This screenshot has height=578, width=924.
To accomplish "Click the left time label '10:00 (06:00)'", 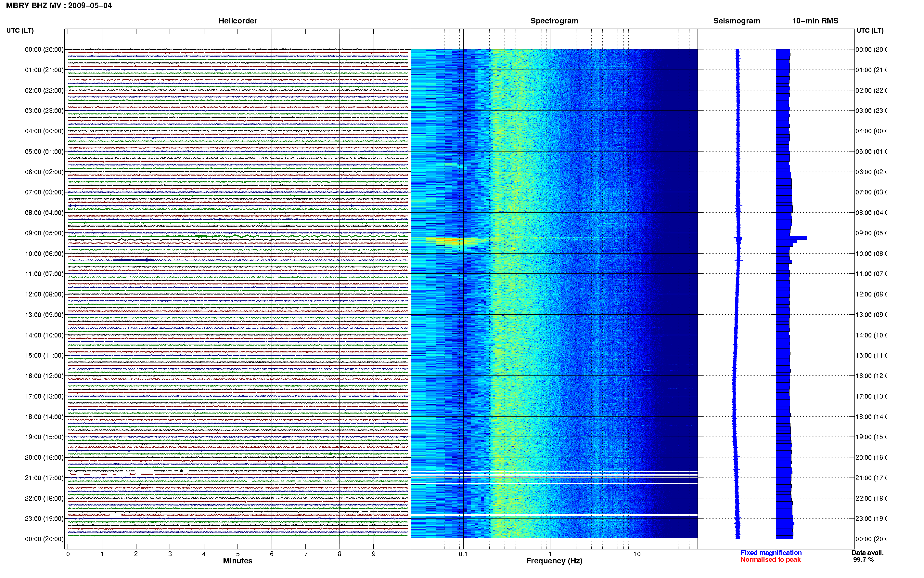I will coord(44,254).
